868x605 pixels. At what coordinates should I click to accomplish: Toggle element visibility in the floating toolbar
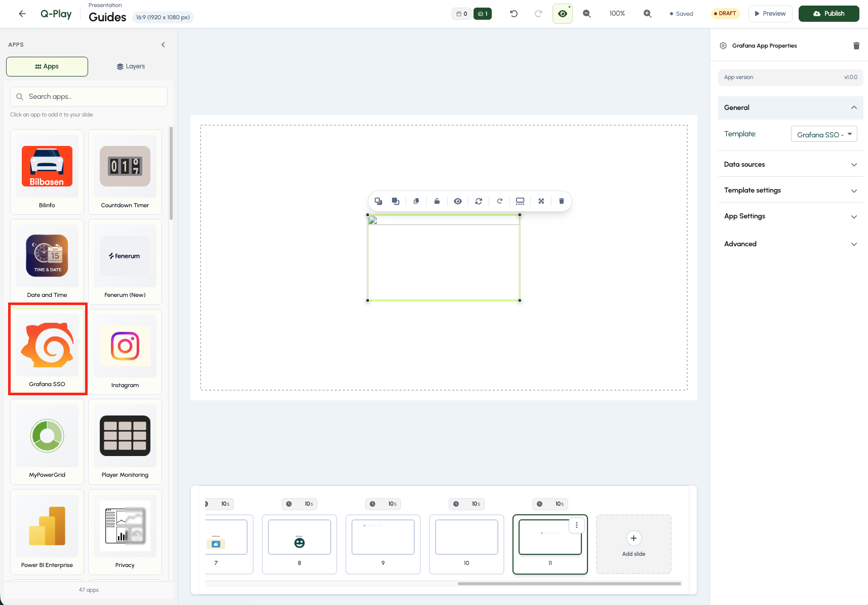tap(458, 201)
